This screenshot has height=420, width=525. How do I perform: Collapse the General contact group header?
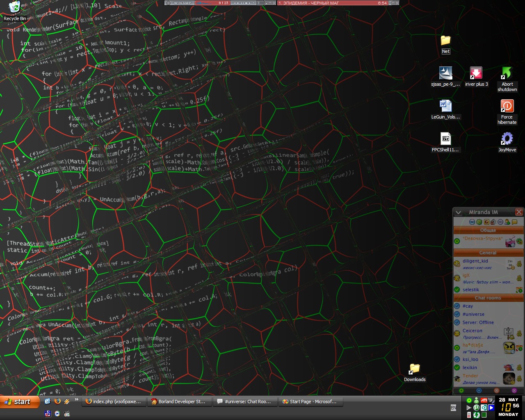pyautogui.click(x=488, y=253)
